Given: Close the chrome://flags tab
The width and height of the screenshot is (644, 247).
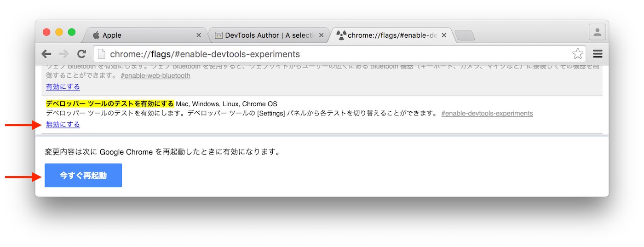Looking at the screenshot, I should [444, 35].
